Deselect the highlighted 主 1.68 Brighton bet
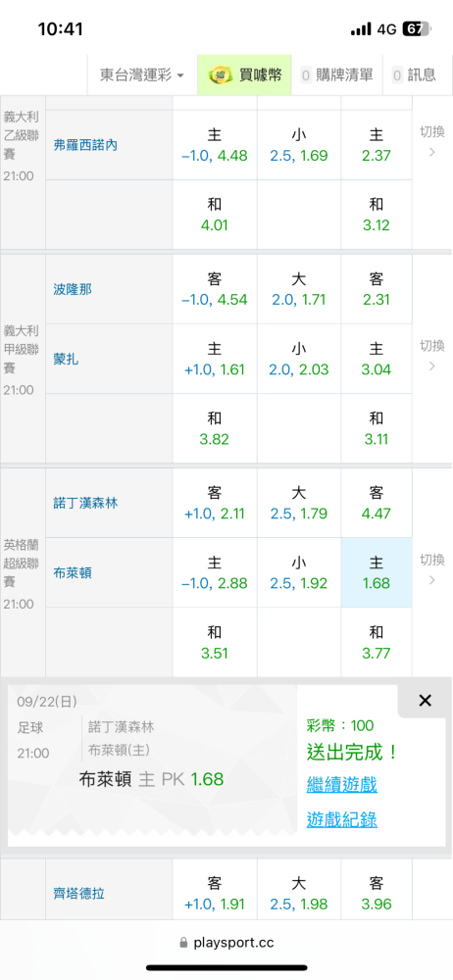This screenshot has height=980, width=453. coord(377,572)
